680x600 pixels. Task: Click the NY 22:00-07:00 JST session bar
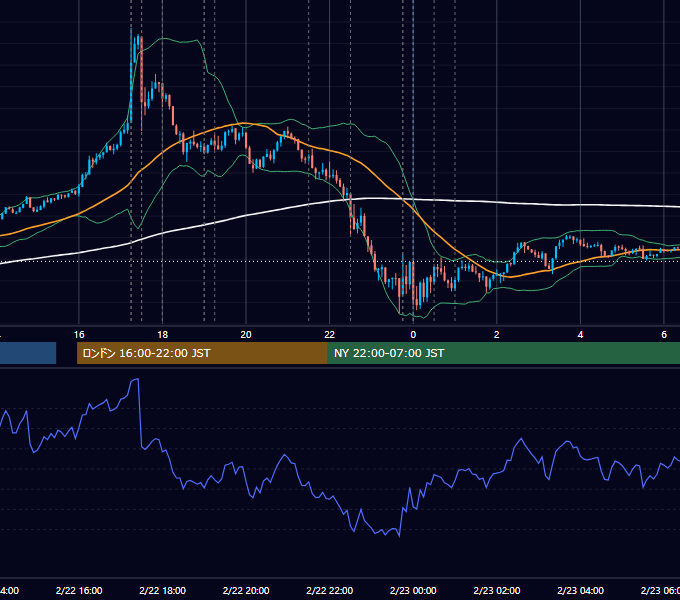click(503, 353)
